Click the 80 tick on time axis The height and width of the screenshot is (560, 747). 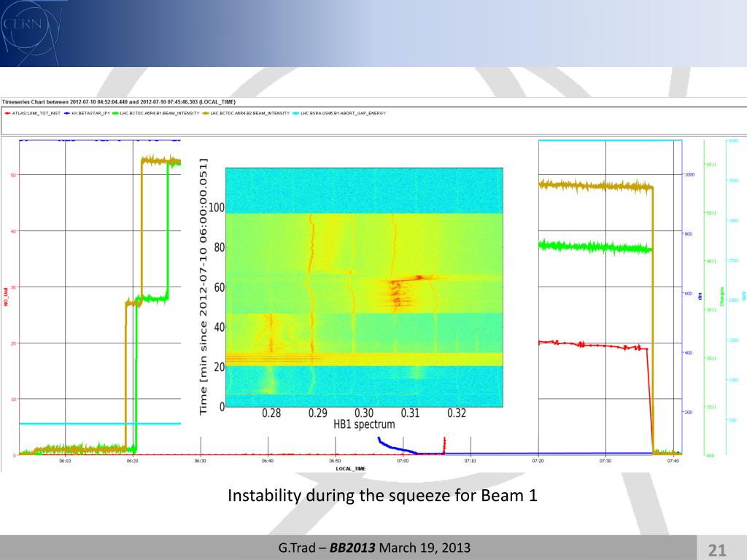pos(219,247)
